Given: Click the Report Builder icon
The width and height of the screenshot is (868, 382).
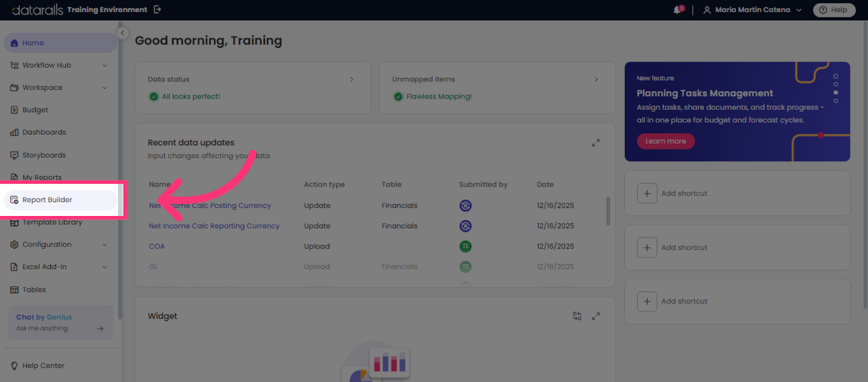Looking at the screenshot, I should [x=14, y=200].
